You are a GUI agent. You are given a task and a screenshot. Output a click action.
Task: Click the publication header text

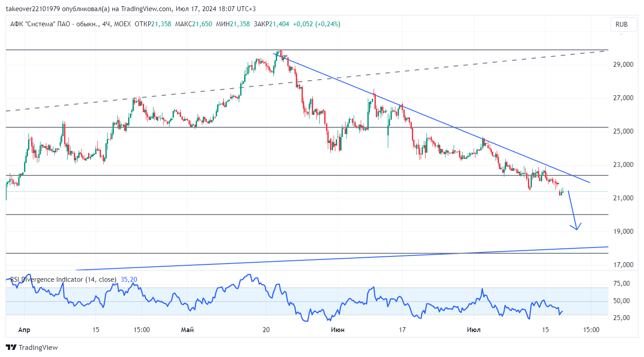coord(131,9)
